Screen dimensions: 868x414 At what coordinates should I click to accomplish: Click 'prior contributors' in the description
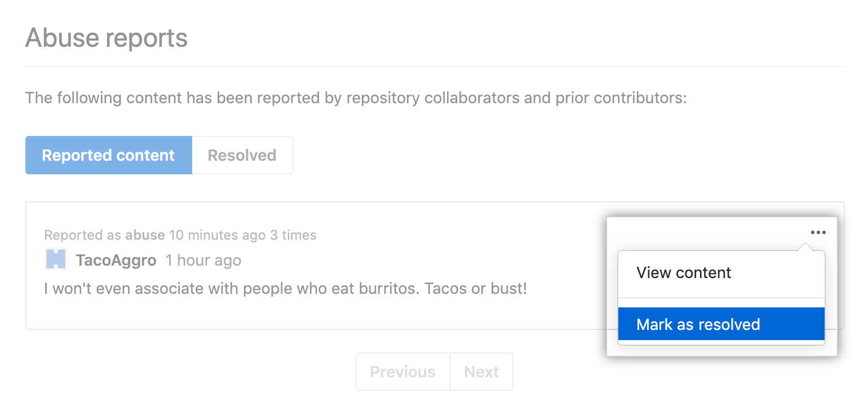pos(620,98)
